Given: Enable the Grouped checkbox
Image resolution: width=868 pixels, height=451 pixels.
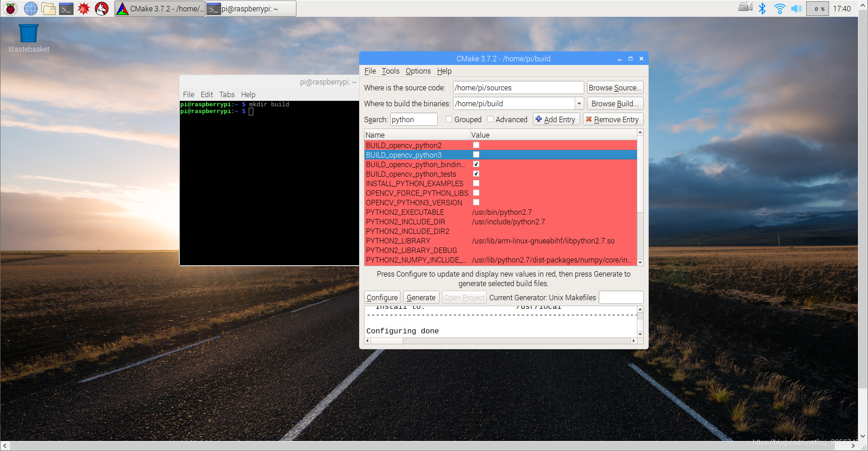Looking at the screenshot, I should (449, 119).
